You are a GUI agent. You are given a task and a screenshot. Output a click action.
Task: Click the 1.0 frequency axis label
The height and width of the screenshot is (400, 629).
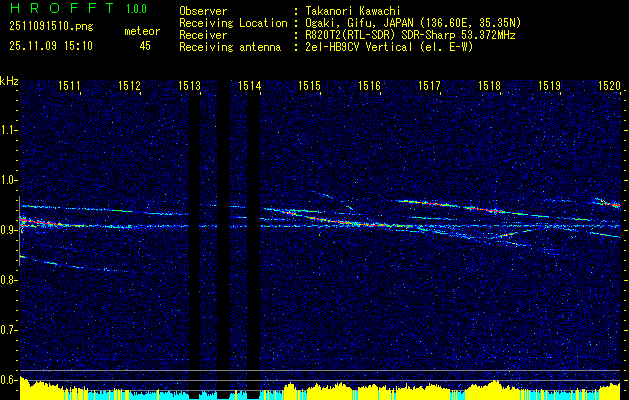(9, 180)
